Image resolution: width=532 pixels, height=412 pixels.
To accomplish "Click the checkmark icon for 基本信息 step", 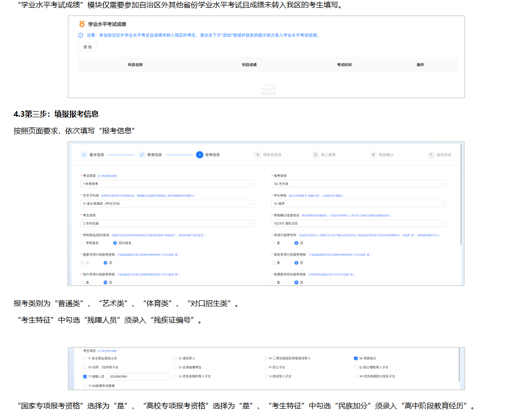I will pyautogui.click(x=84, y=155).
